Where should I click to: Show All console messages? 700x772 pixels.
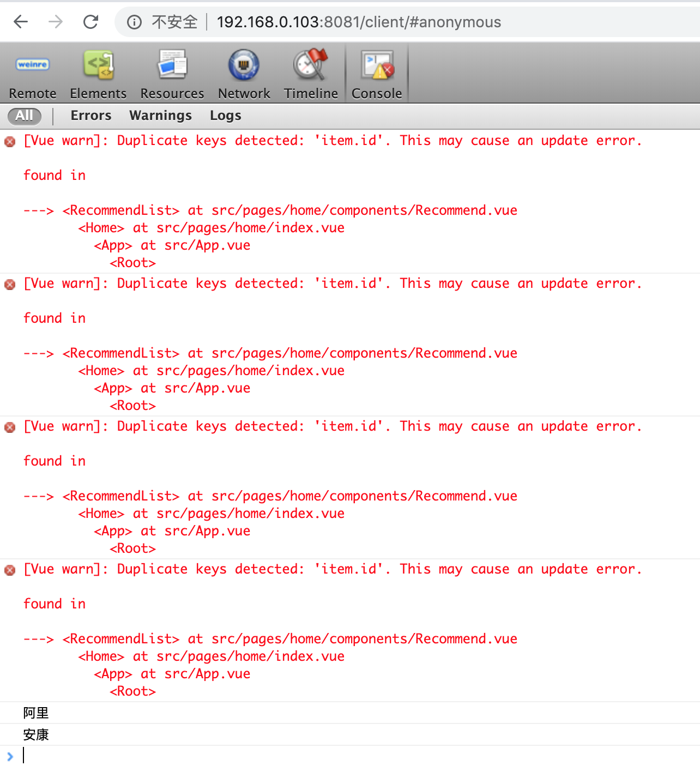coord(25,116)
